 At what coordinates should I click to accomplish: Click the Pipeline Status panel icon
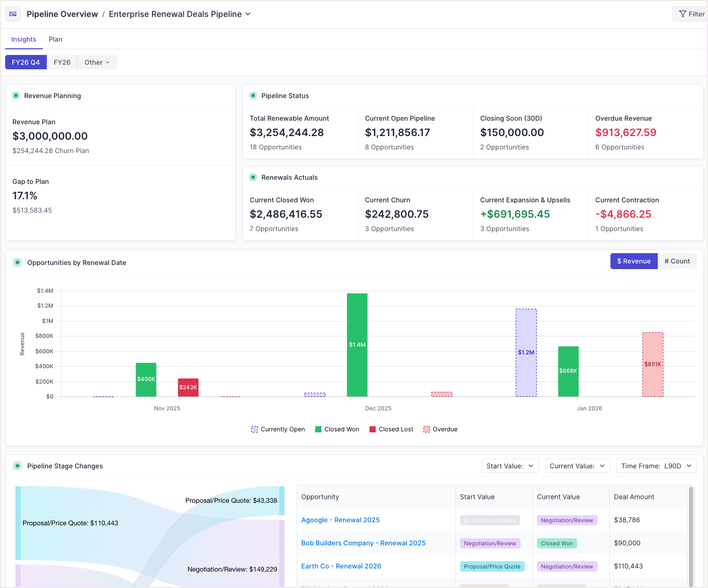(x=253, y=96)
